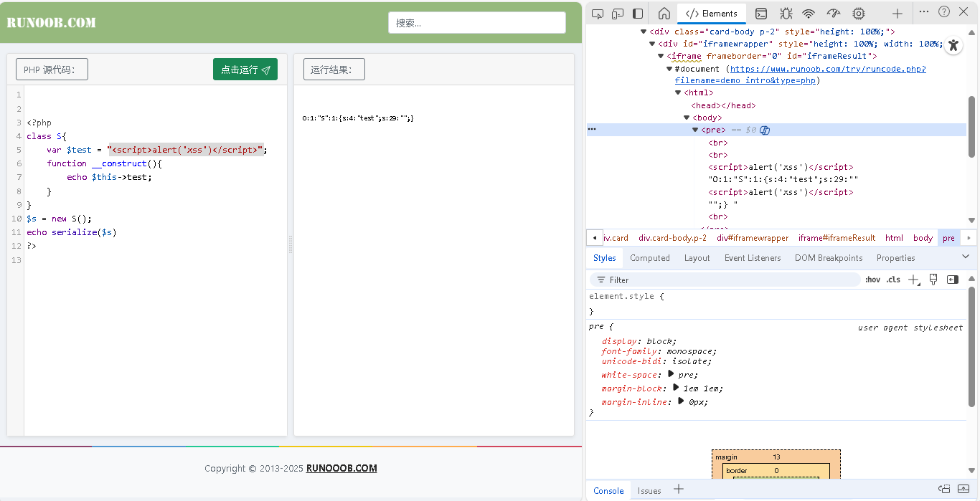980x501 pixels.
Task: Switch to the Computed tab
Action: click(x=650, y=258)
